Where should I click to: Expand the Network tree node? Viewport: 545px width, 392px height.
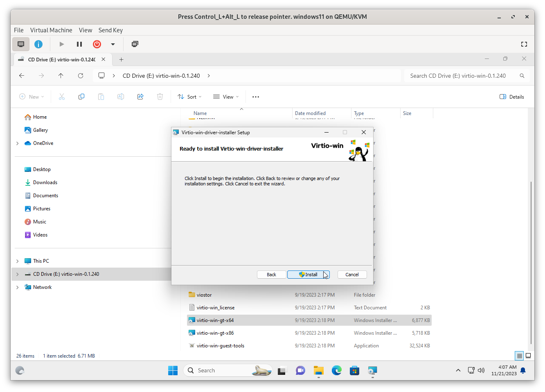(x=17, y=287)
